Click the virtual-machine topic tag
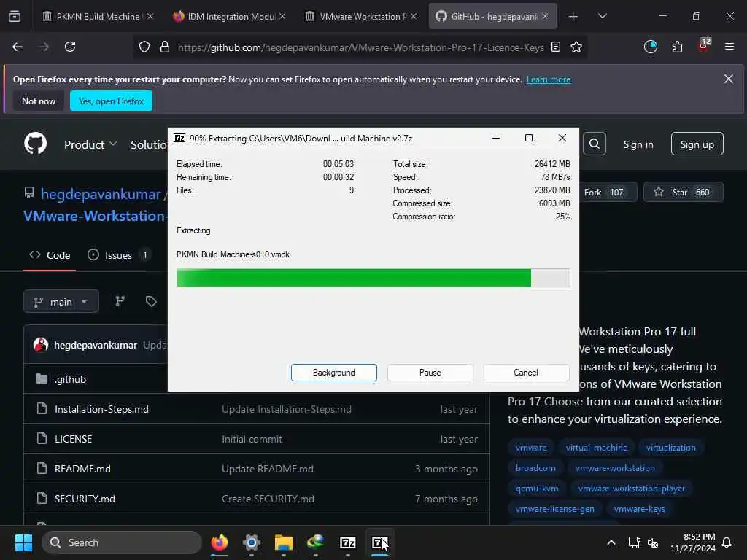This screenshot has width=747, height=560. [x=597, y=448]
